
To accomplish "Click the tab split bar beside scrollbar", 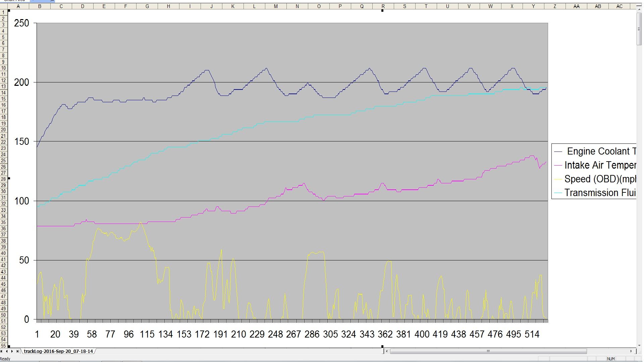I will point(383,351).
